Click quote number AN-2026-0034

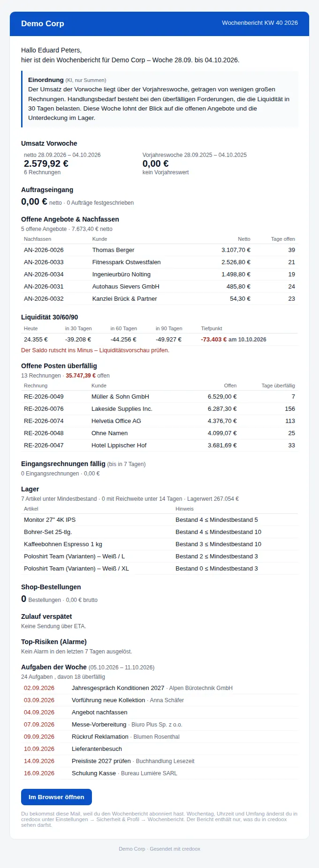[x=44, y=274]
